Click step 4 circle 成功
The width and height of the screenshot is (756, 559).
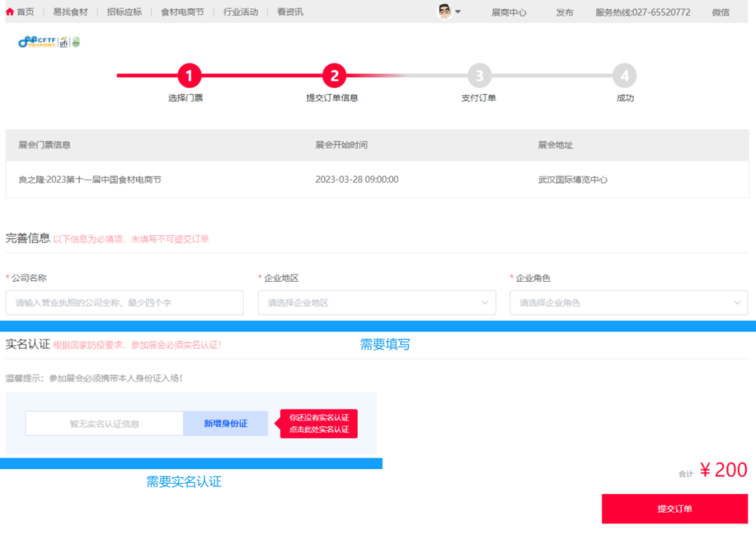624,76
